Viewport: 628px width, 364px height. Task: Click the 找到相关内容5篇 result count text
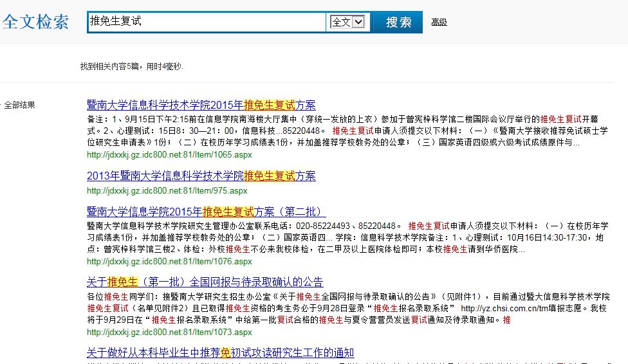(132, 66)
